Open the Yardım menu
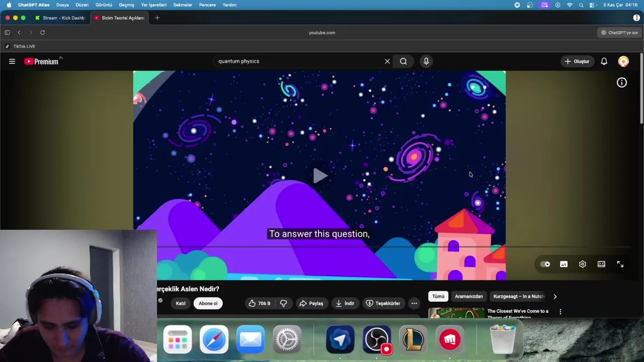This screenshot has width=644, height=362. (x=229, y=5)
